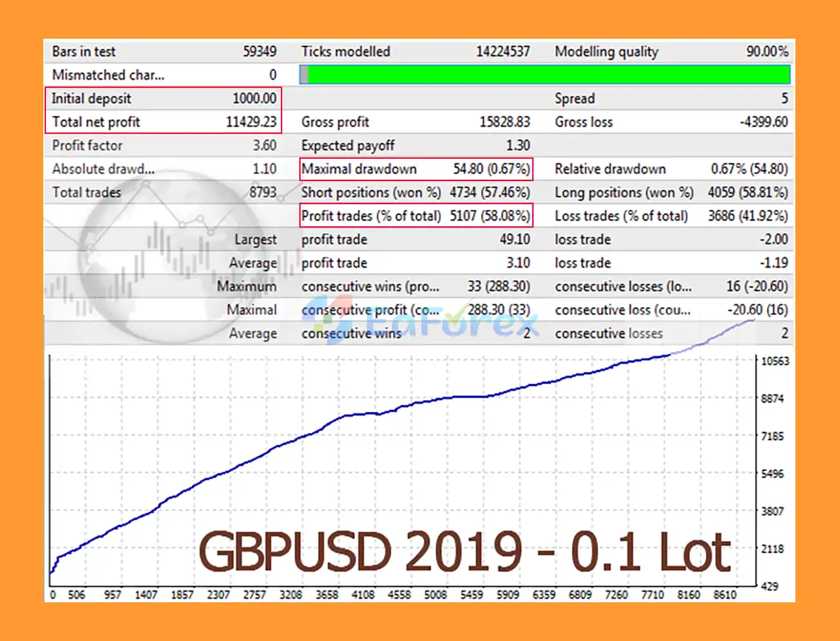Click the Relative drawdown label
840x641 pixels.
click(x=610, y=169)
